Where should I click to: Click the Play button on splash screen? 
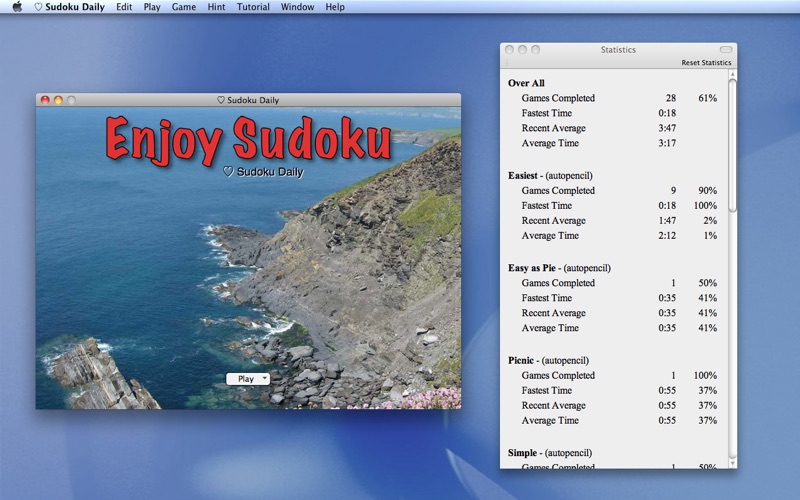(x=244, y=379)
